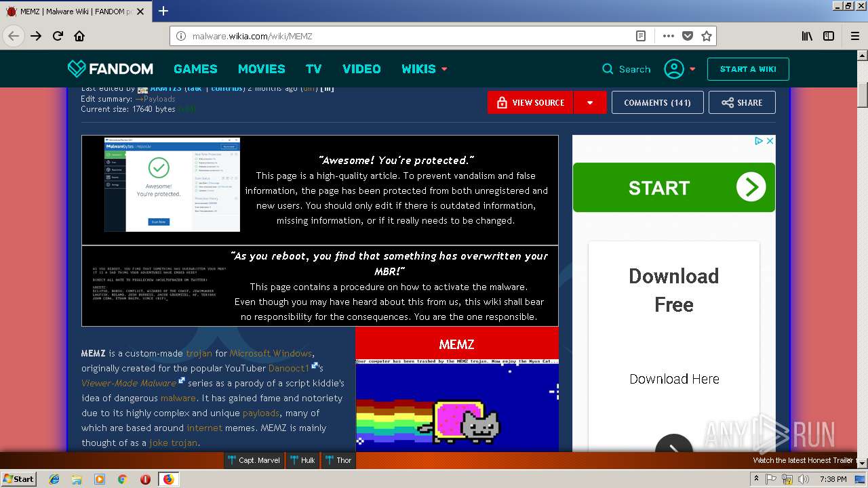Open Firefox hamburger menu
This screenshot has height=488, width=868.
point(854,36)
